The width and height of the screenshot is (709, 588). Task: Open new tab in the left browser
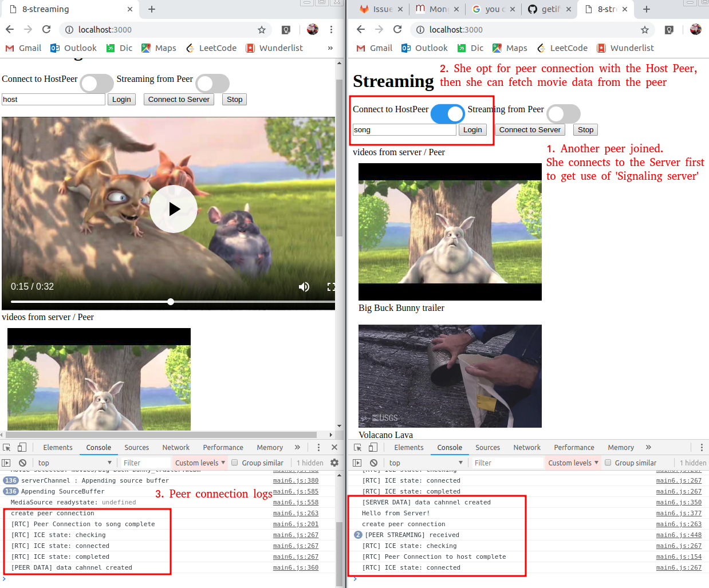click(x=152, y=9)
